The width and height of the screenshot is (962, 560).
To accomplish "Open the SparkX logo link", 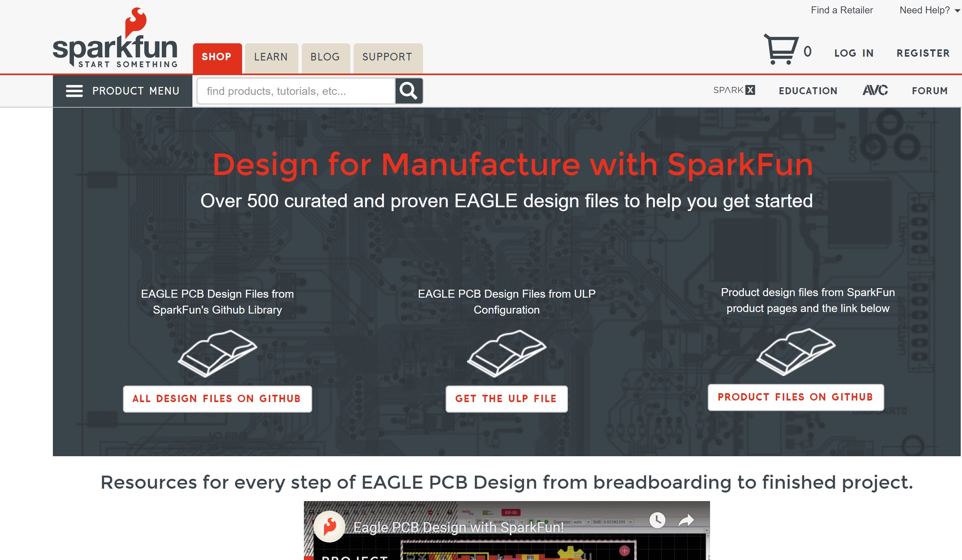I will [x=734, y=90].
